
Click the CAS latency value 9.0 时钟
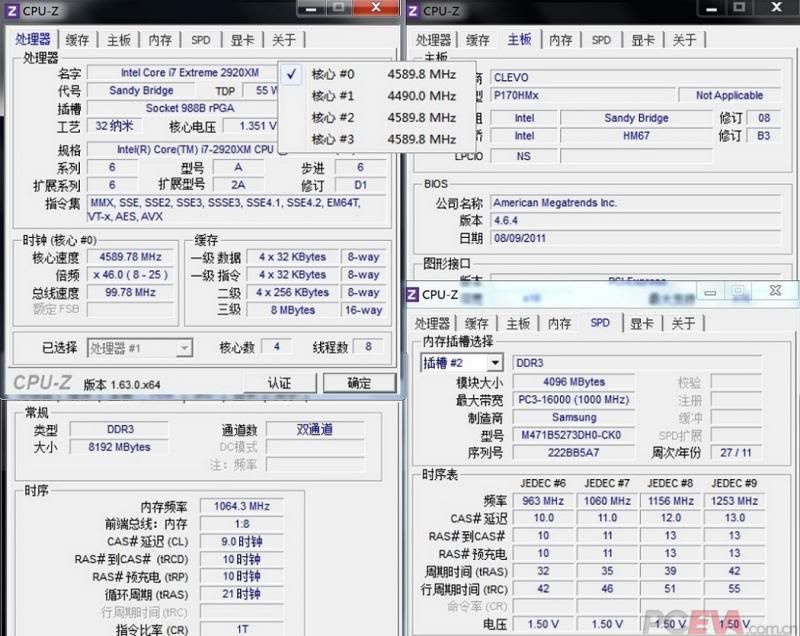pyautogui.click(x=242, y=542)
